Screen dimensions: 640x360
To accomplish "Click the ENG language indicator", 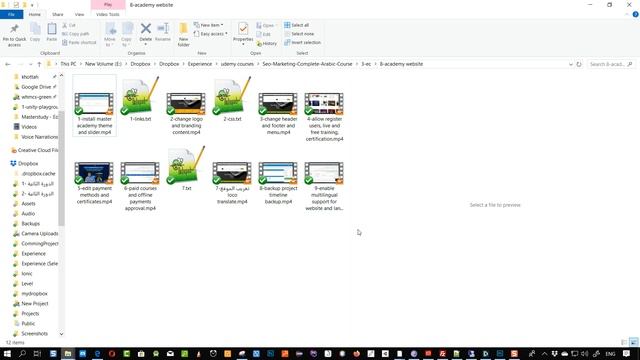I will point(610,354).
